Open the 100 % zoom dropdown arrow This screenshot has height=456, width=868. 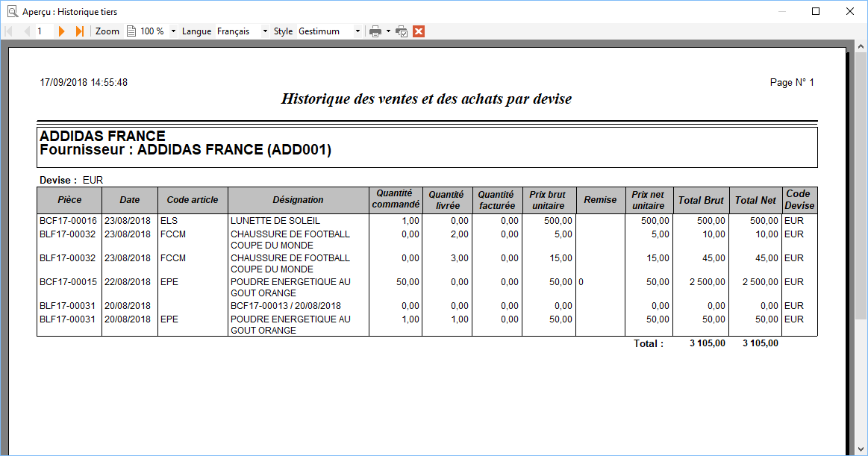173,31
